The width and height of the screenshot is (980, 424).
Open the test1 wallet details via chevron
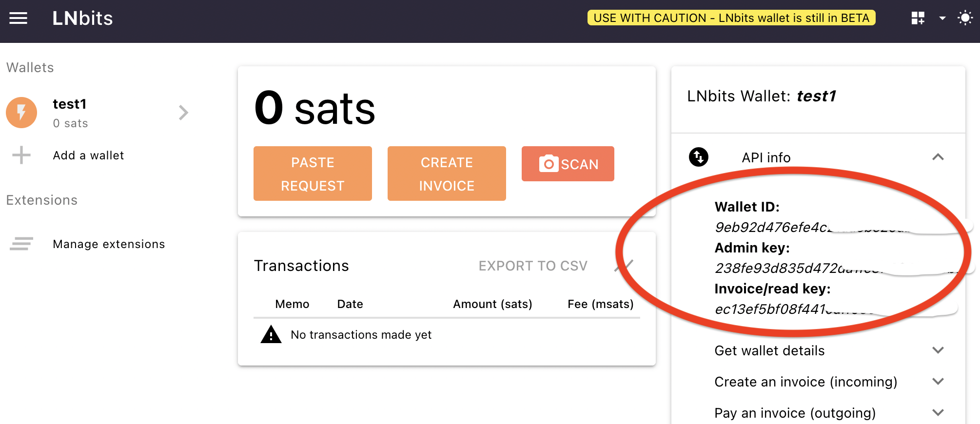184,113
